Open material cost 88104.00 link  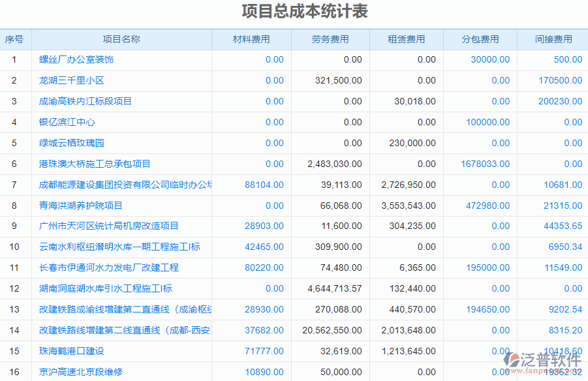264,185
